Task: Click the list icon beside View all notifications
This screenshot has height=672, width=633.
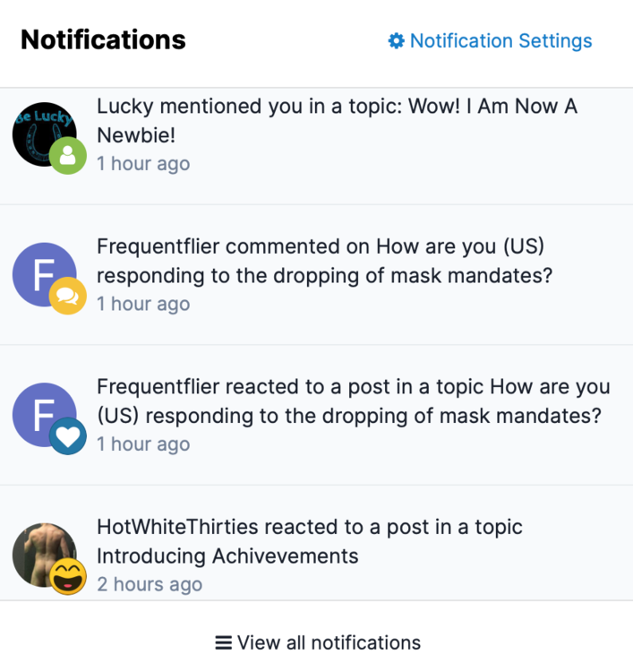Action: (x=223, y=642)
